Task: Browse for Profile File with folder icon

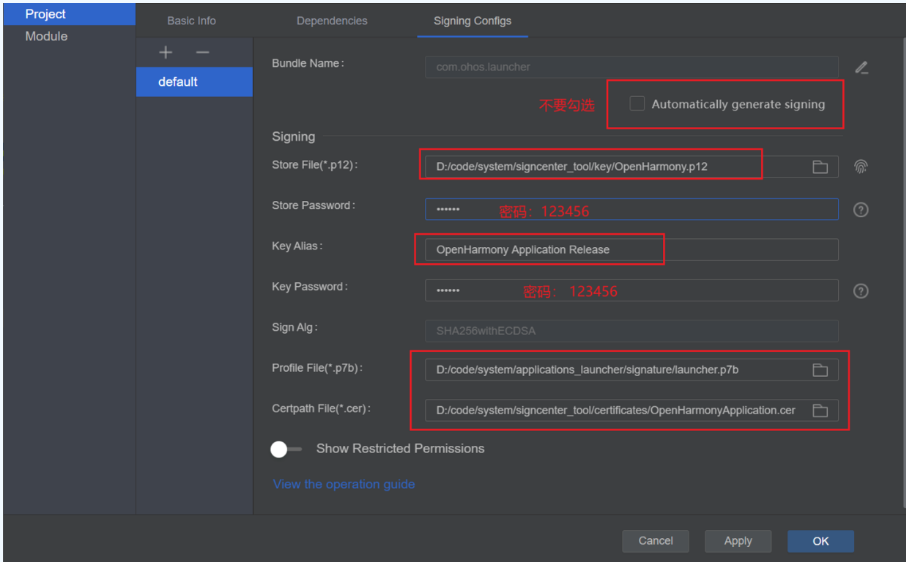Action: pyautogui.click(x=820, y=370)
